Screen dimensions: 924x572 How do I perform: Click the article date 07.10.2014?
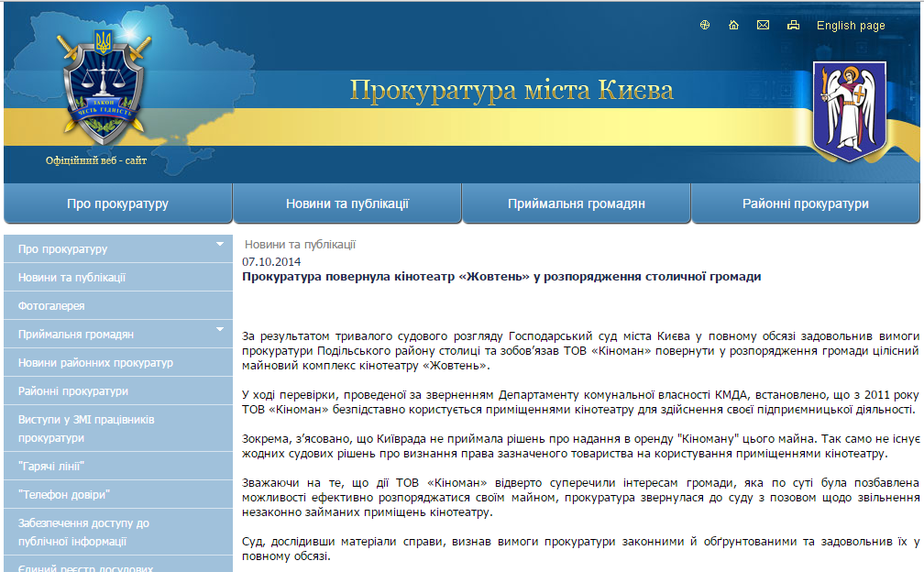(271, 261)
